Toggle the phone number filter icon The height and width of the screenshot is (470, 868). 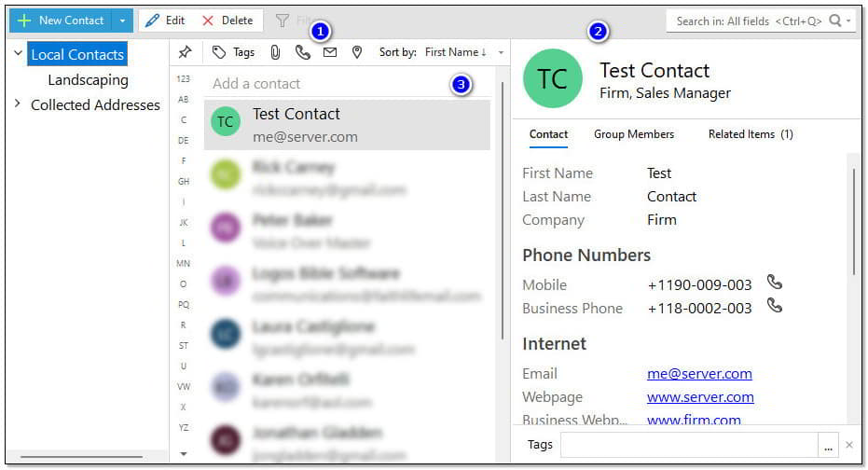click(x=302, y=52)
